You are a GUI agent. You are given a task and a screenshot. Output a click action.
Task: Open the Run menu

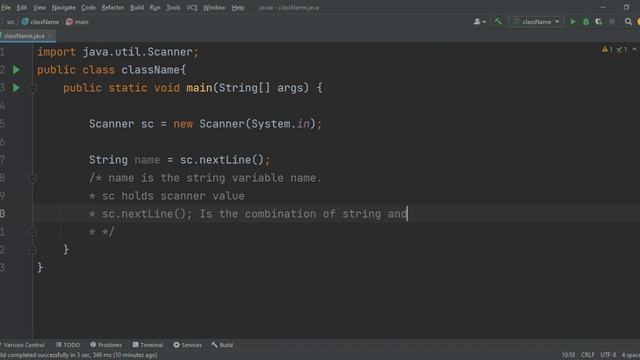pyautogui.click(x=155, y=7)
